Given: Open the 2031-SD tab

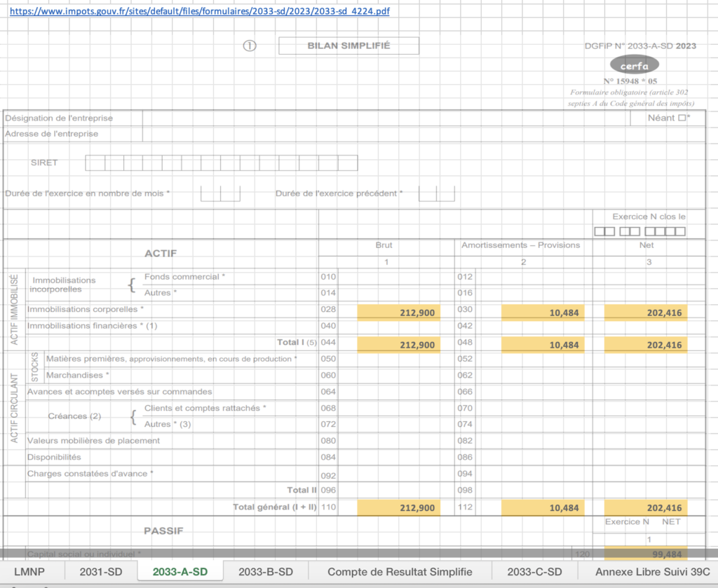Looking at the screenshot, I should point(102,572).
